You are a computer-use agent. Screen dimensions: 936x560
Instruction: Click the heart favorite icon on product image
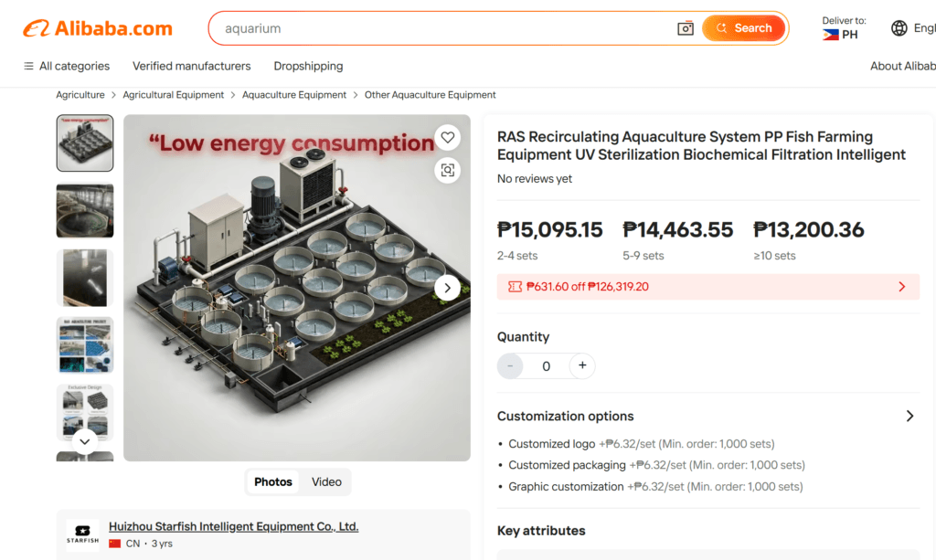(x=448, y=138)
